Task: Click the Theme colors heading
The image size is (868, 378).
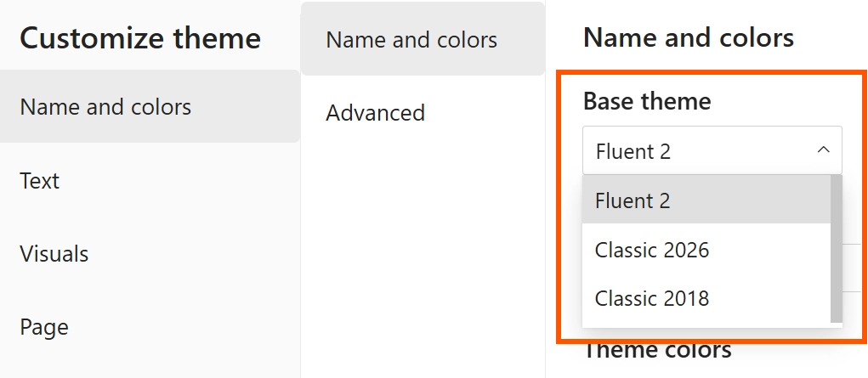Action: [x=658, y=350]
